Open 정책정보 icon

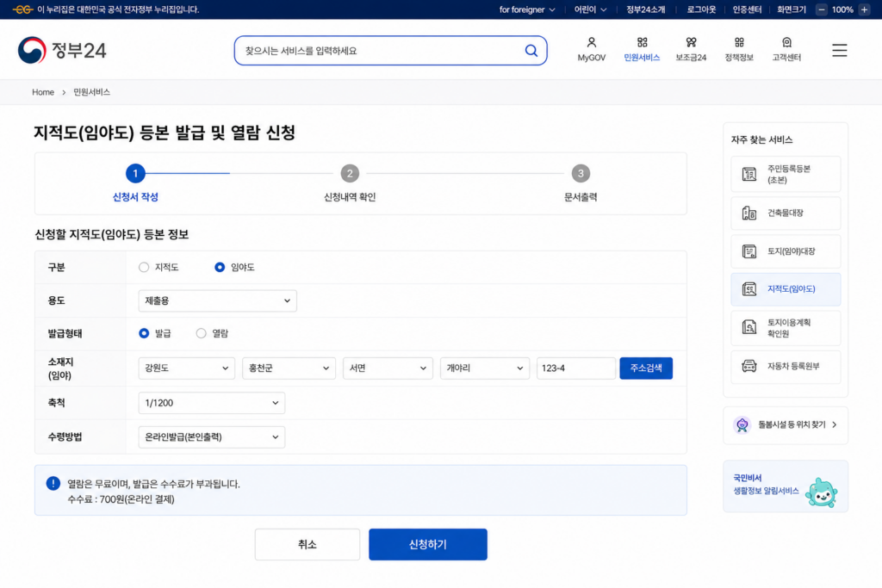click(x=739, y=43)
